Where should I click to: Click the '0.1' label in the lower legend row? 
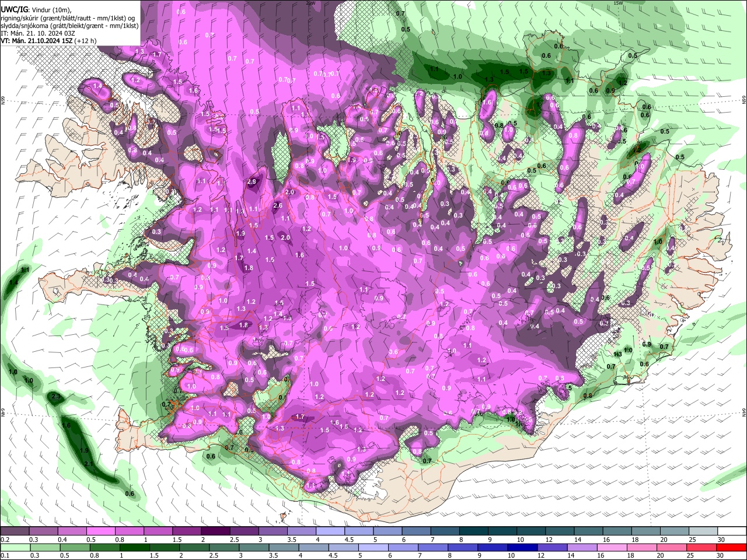click(x=5, y=555)
